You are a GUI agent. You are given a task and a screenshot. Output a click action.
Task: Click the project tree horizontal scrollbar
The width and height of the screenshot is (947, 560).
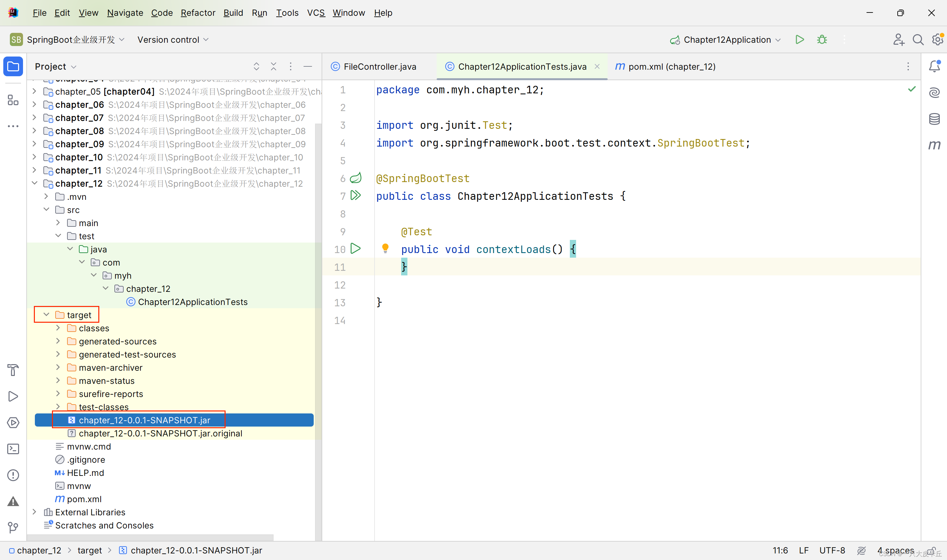click(x=151, y=537)
